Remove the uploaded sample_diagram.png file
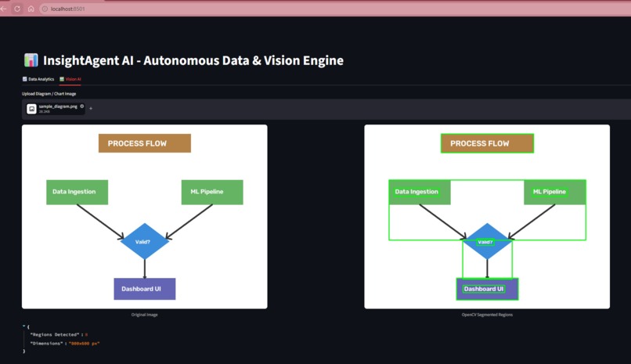The image size is (631, 364). pyautogui.click(x=81, y=106)
